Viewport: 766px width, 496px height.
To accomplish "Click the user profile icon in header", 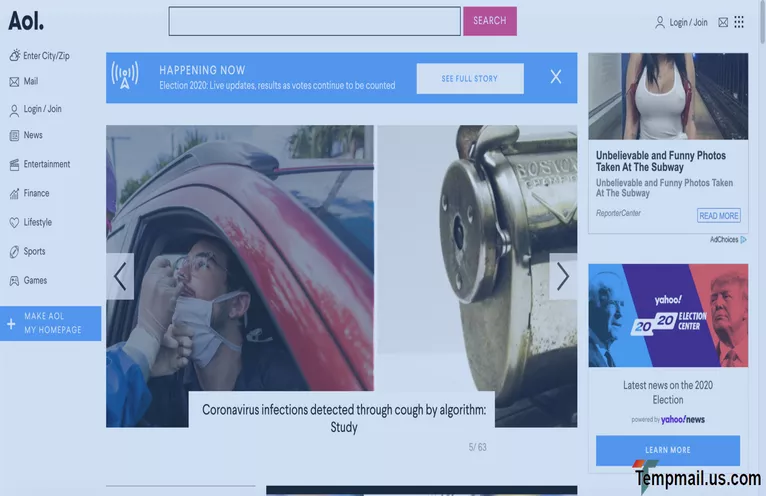I will click(x=660, y=22).
